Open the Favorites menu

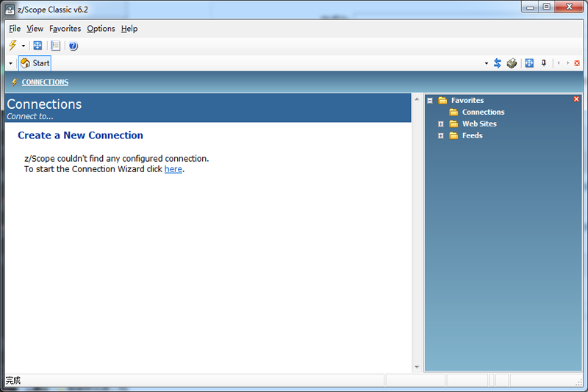click(x=65, y=29)
